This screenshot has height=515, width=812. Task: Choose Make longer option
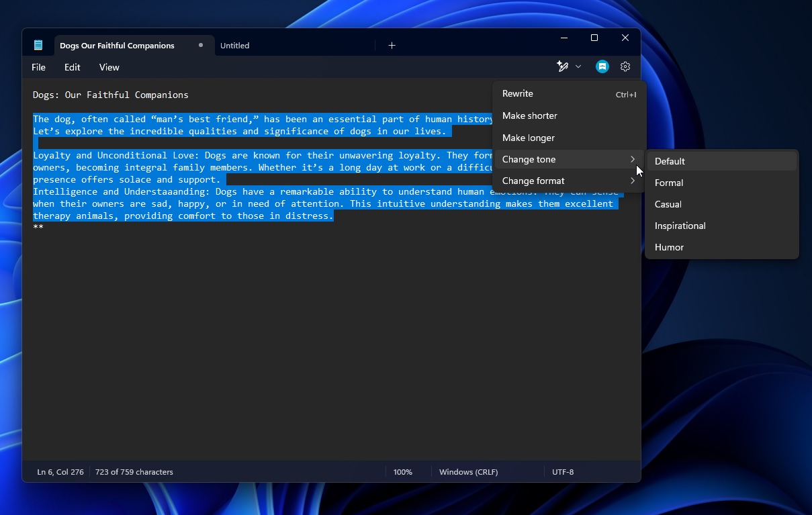click(x=569, y=138)
